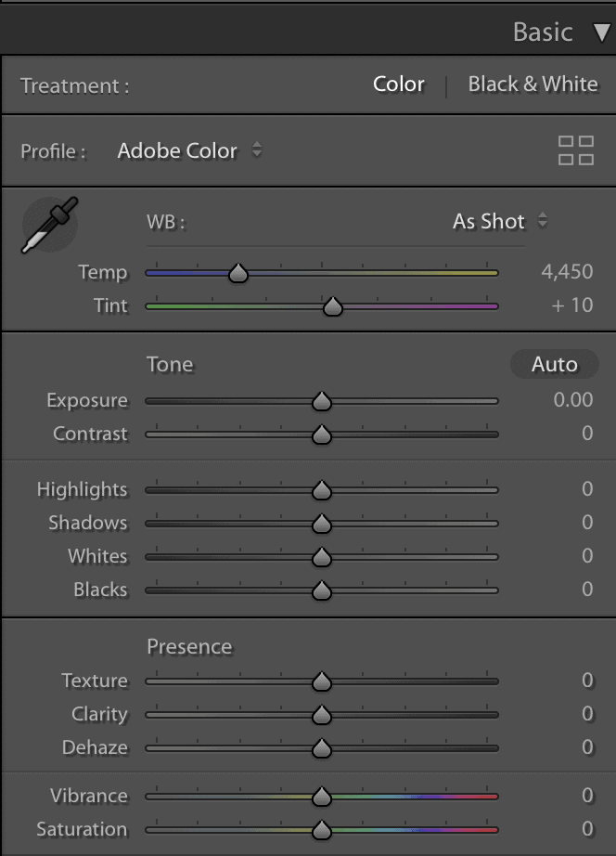Screen dimensions: 616x856
Task: Click the Saturation slider knob
Action: (x=322, y=830)
